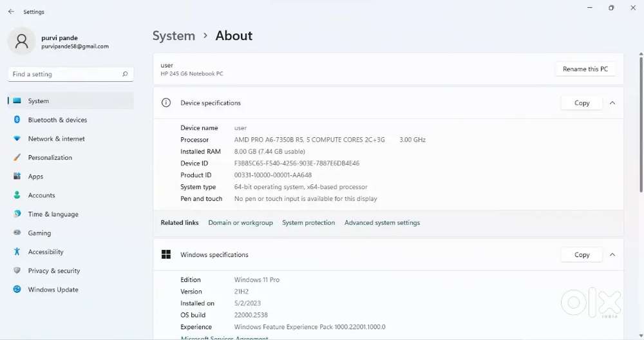Click the Personalization brush icon
Screen dimensions: 644x340
click(x=17, y=158)
